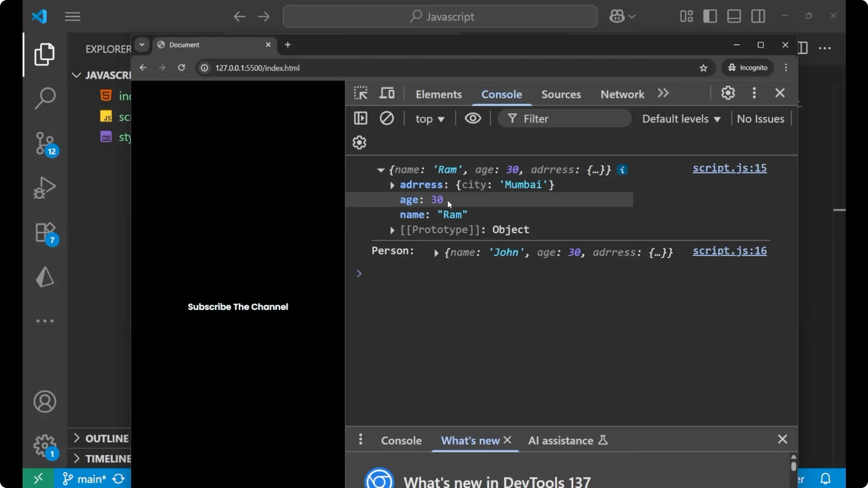
Task: Click the eye icon to create live expression
Action: (473, 118)
